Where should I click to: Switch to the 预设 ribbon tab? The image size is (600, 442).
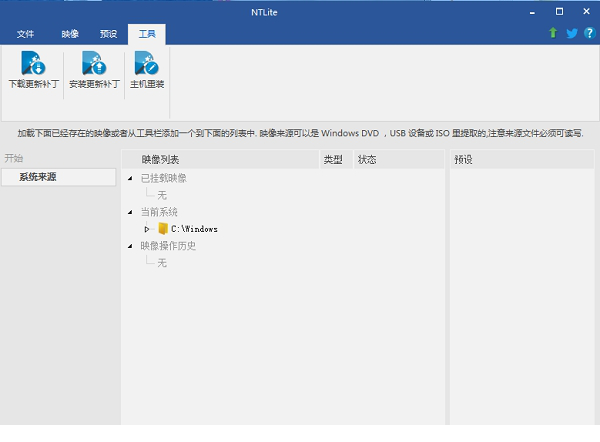point(108,34)
